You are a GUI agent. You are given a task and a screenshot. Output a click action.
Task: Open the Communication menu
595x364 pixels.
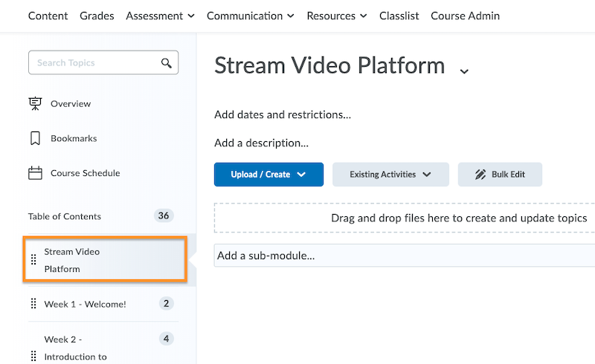(250, 16)
